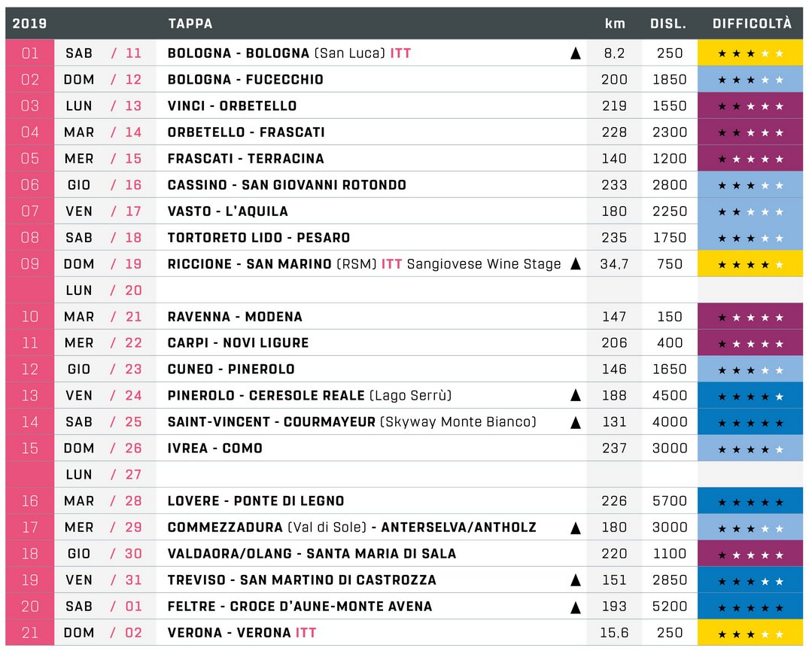This screenshot has height=657, width=812.
Task: Click the summit triangle for Feltre - Croce d'Aune
Action: pyautogui.click(x=576, y=607)
